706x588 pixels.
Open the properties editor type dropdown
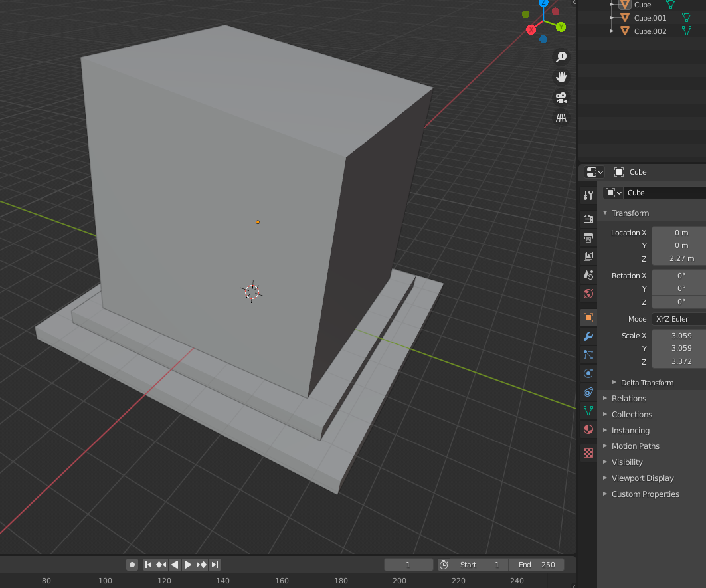[594, 172]
